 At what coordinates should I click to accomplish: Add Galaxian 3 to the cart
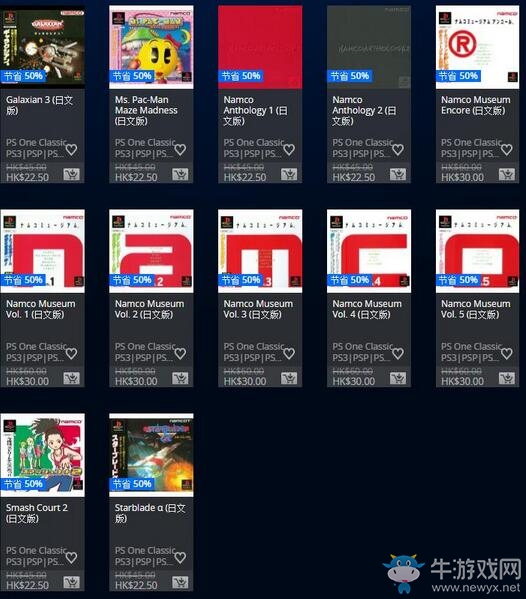[x=71, y=175]
